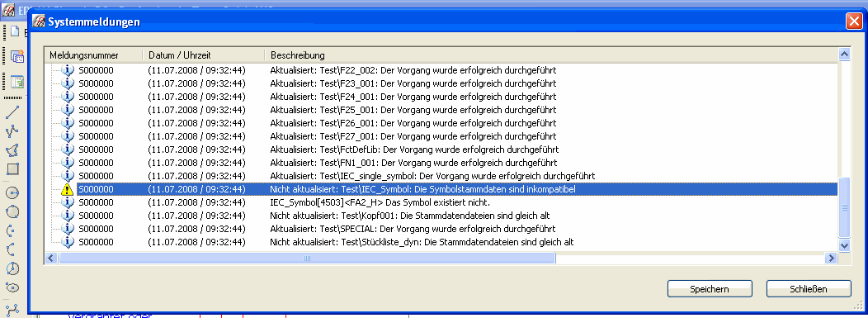
Task: Click the info icon of F23_001 row
Action: pyautogui.click(x=67, y=83)
